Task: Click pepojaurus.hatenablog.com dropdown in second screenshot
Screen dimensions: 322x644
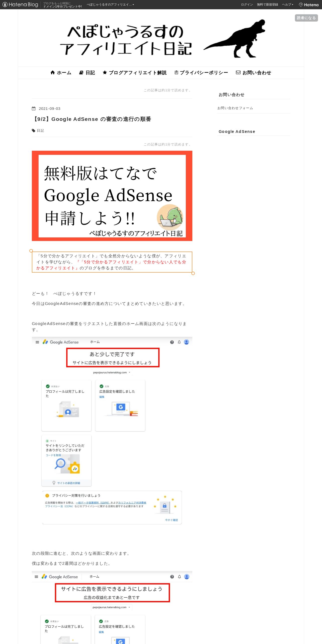Action: tap(111, 607)
